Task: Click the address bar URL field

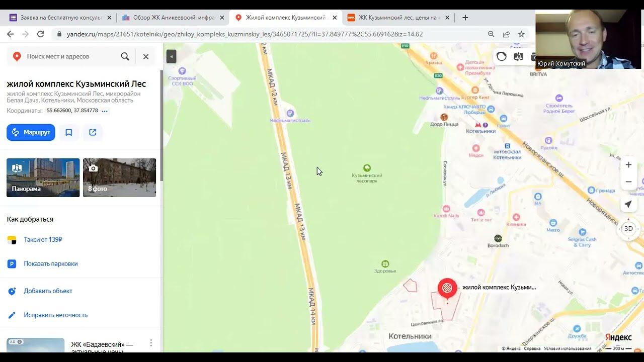Action: click(x=272, y=34)
